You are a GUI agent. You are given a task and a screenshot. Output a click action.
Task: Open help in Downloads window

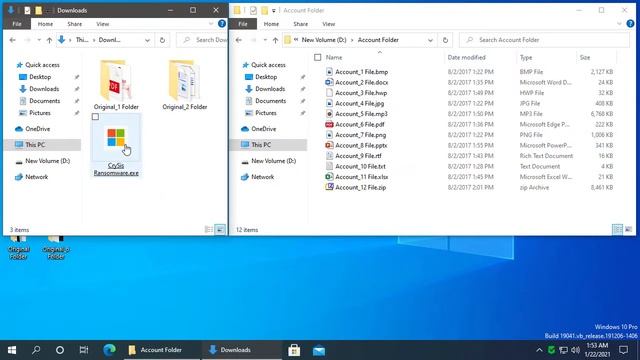pos(222,24)
